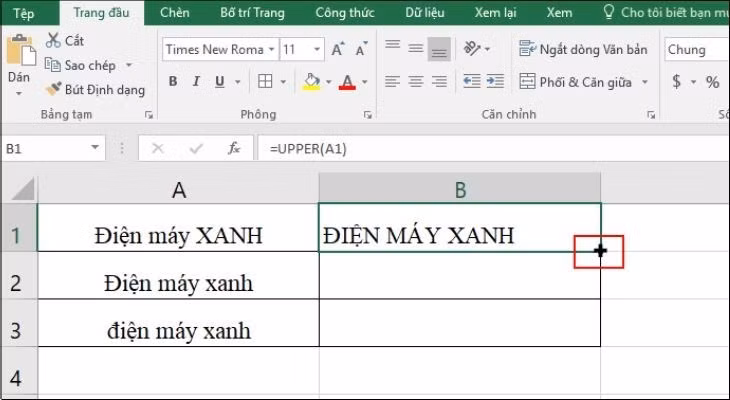
Task: Click the formula bar showing =UPPER(A1)
Action: pos(493,149)
